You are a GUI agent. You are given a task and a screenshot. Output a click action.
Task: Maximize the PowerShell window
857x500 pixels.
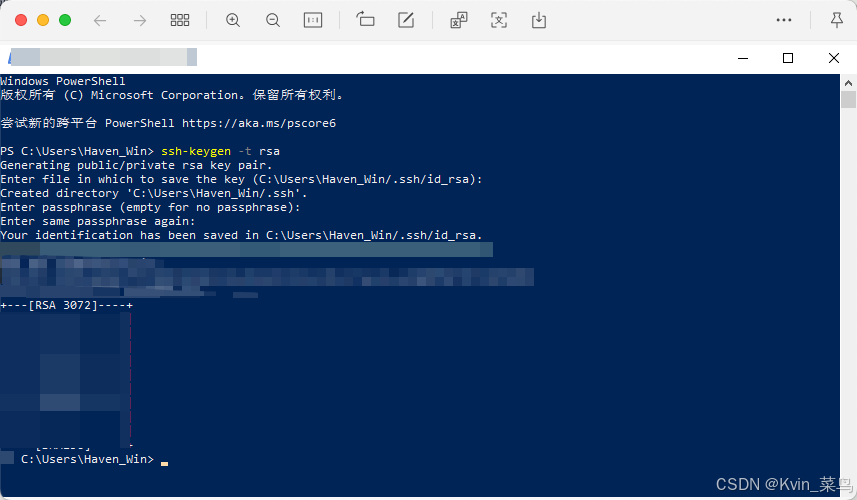pos(788,58)
